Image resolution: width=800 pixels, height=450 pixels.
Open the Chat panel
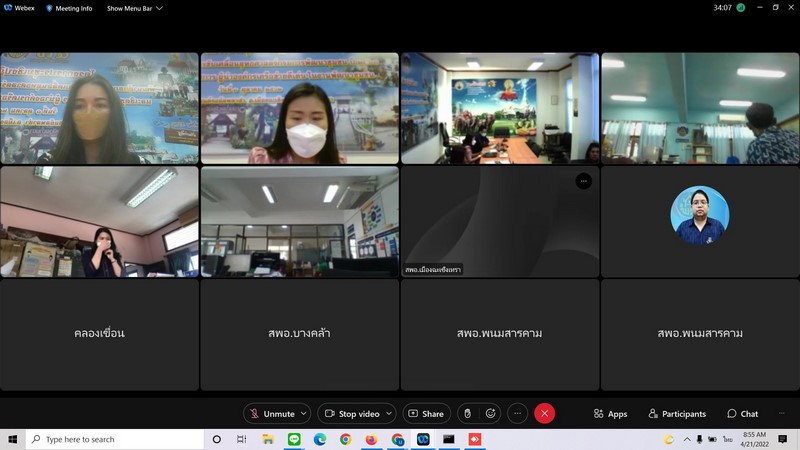click(743, 413)
